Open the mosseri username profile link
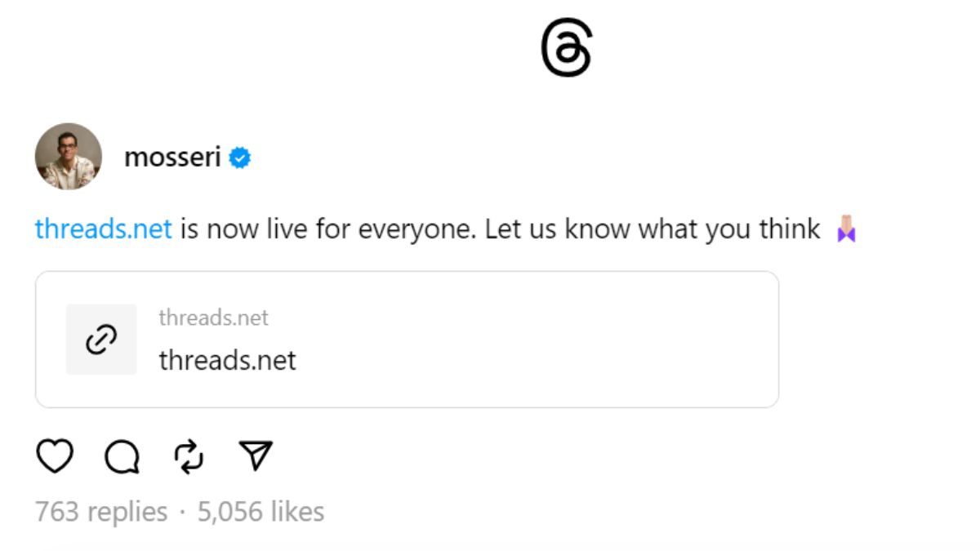The height and width of the screenshot is (551, 980). tap(172, 158)
